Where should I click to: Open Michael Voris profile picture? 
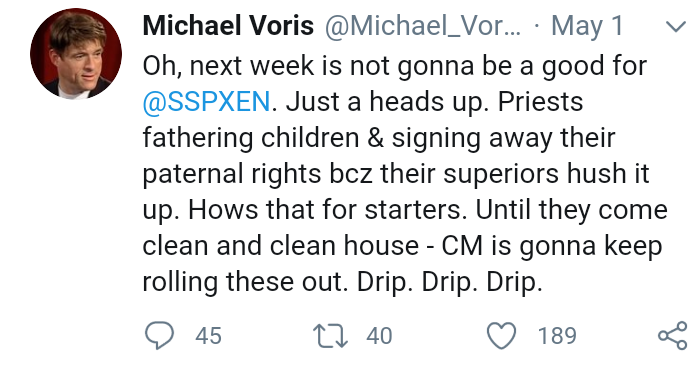point(76,53)
